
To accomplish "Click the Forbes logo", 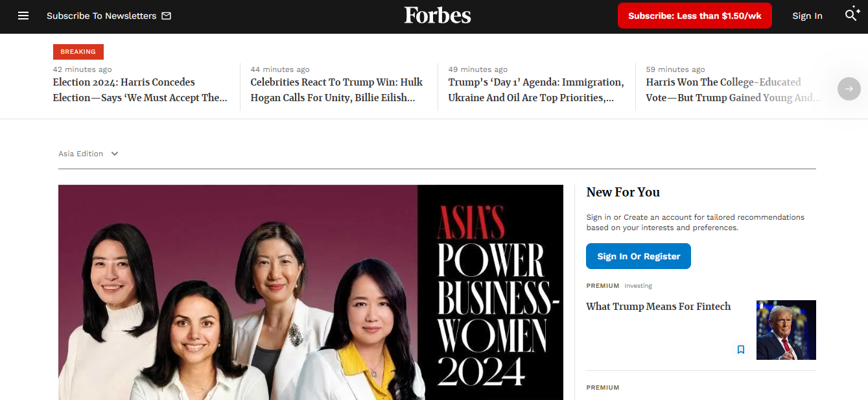I will point(438,16).
